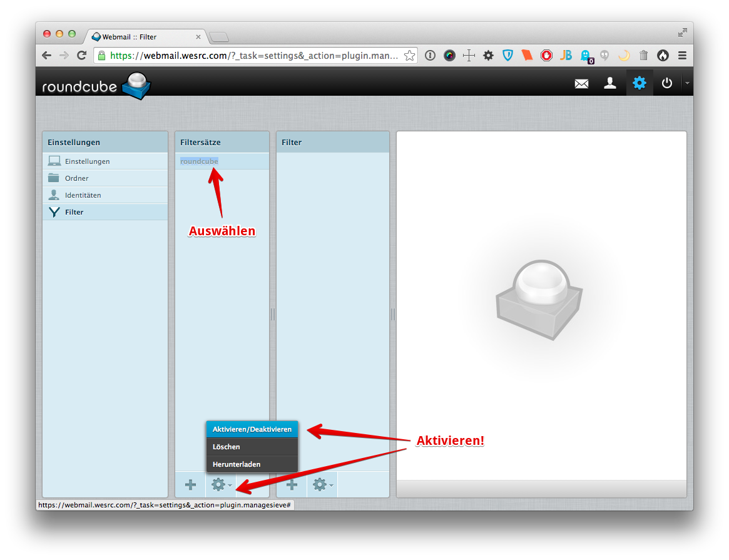Viewport: 729px width, 560px height.
Task: Click the crosshair extension icon
Action: (469, 56)
